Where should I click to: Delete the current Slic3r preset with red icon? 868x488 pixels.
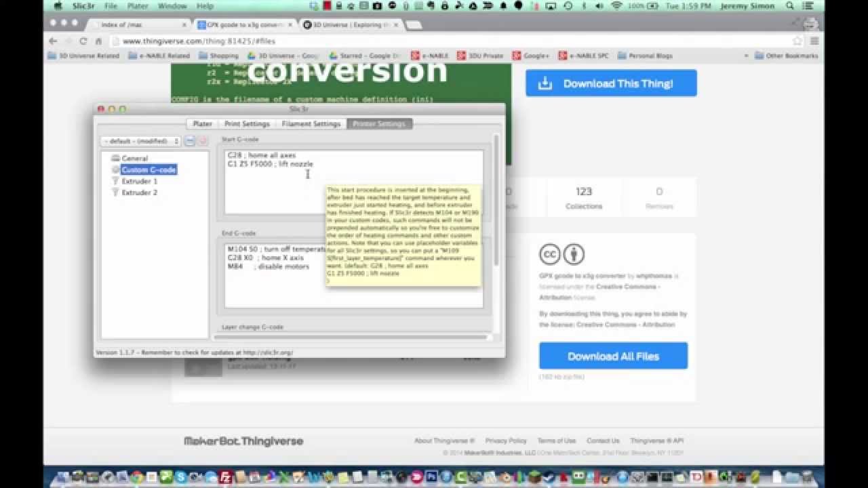tap(203, 141)
